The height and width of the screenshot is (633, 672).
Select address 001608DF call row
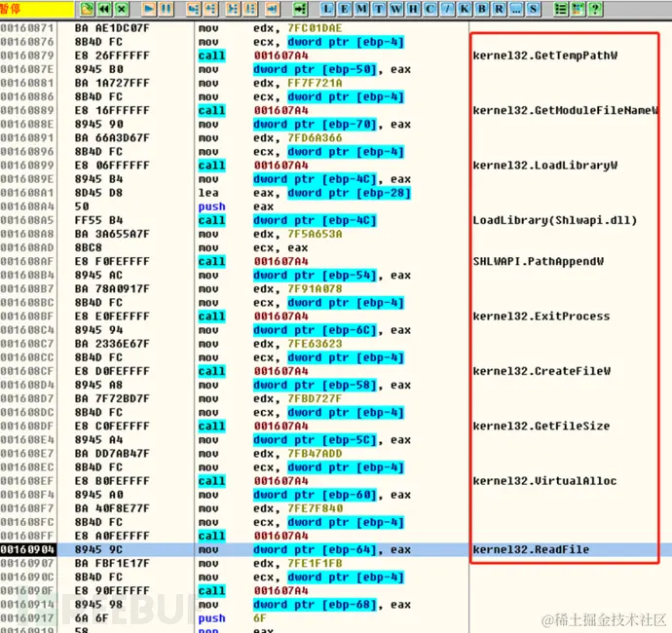27,426
